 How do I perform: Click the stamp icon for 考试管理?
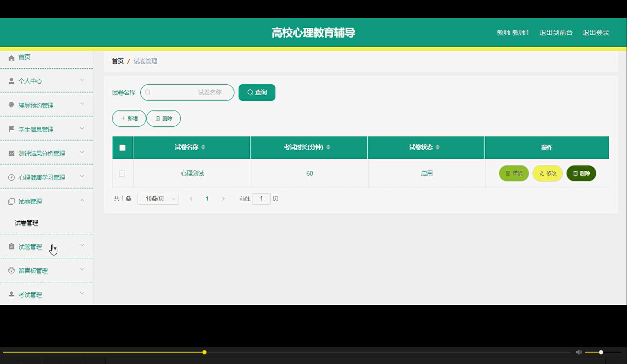point(12,295)
